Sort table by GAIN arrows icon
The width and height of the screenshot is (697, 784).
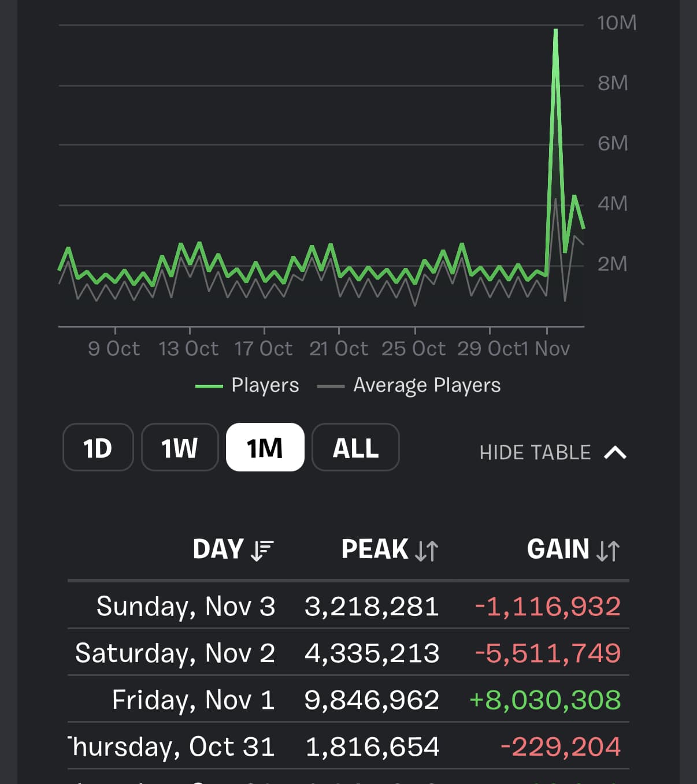608,550
